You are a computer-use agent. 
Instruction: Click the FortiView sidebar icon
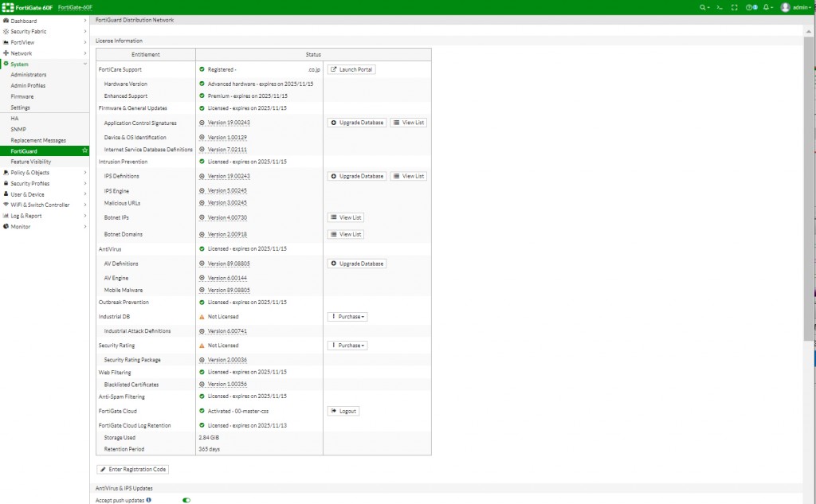coord(6,42)
